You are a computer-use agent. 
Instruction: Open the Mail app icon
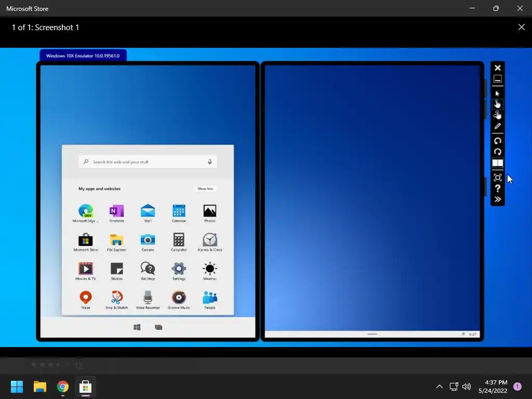[148, 211]
